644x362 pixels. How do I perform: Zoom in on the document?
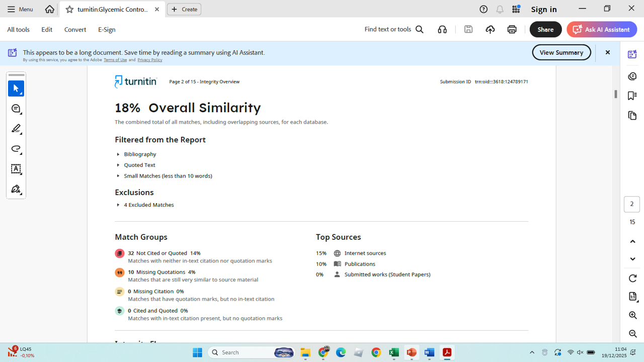pyautogui.click(x=632, y=315)
